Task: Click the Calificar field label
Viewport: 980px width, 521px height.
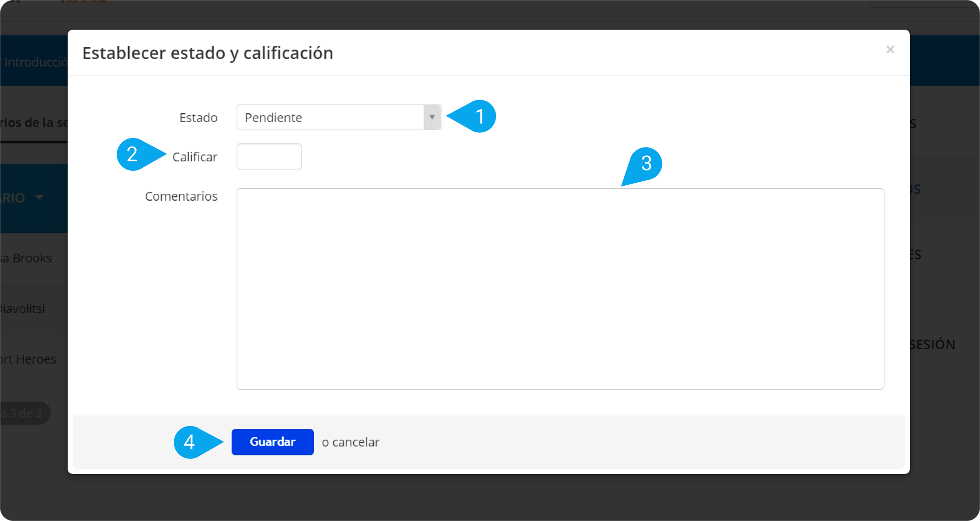Action: (x=195, y=157)
